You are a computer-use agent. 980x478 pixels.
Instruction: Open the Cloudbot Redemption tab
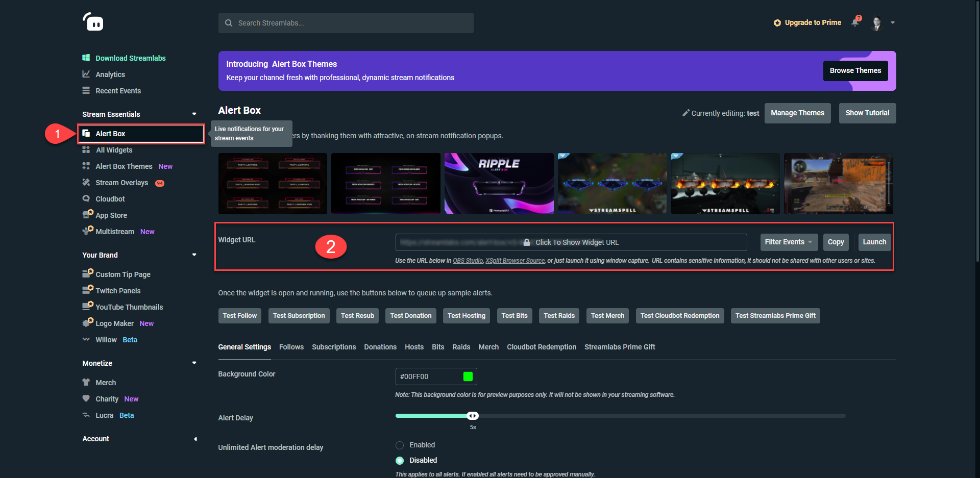[542, 347]
